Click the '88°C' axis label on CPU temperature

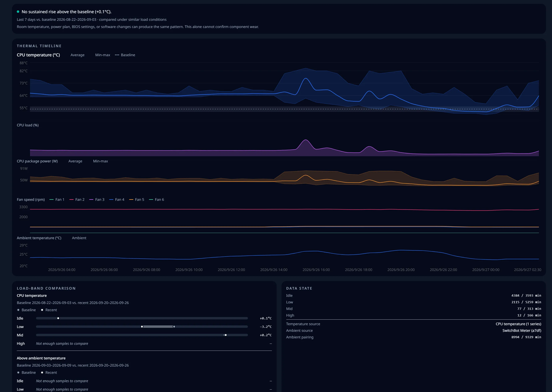[23, 63]
